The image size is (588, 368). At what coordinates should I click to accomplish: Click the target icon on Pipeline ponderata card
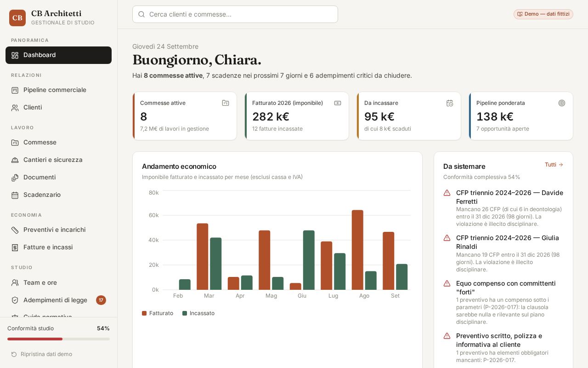tap(562, 103)
